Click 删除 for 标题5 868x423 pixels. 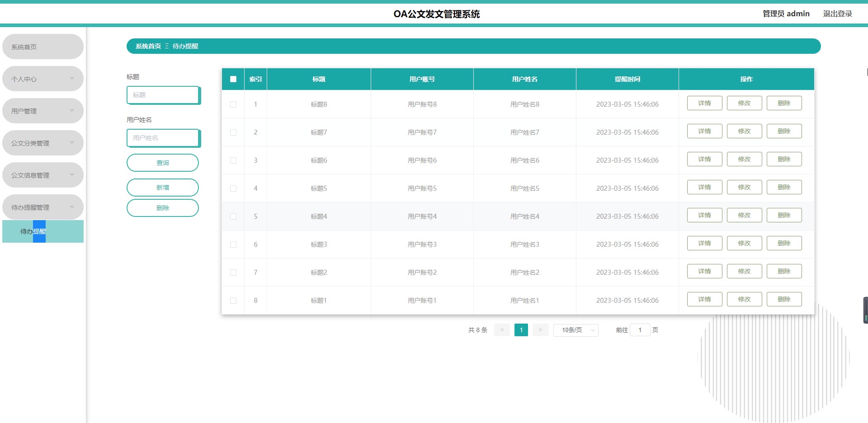784,187
